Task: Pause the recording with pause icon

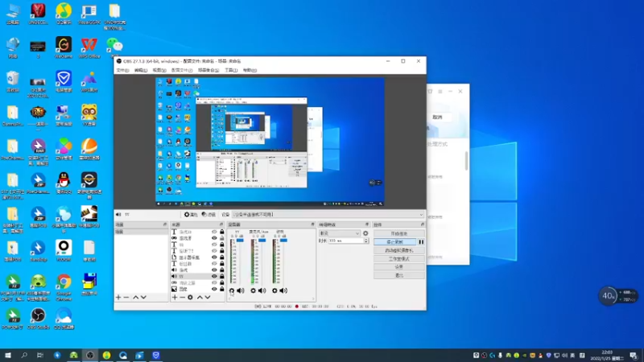Action: click(421, 242)
